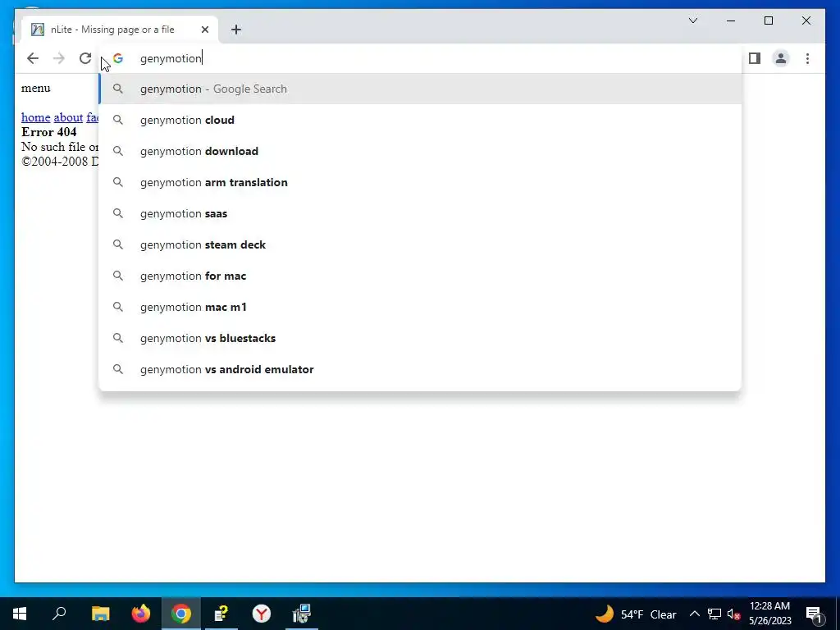Minimize the Chrome window

731,21
